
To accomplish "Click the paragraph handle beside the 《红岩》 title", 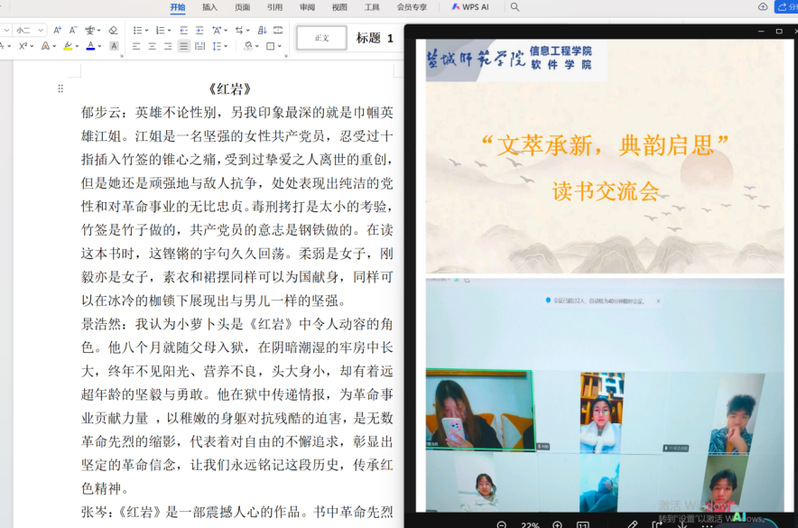I will [x=60, y=89].
